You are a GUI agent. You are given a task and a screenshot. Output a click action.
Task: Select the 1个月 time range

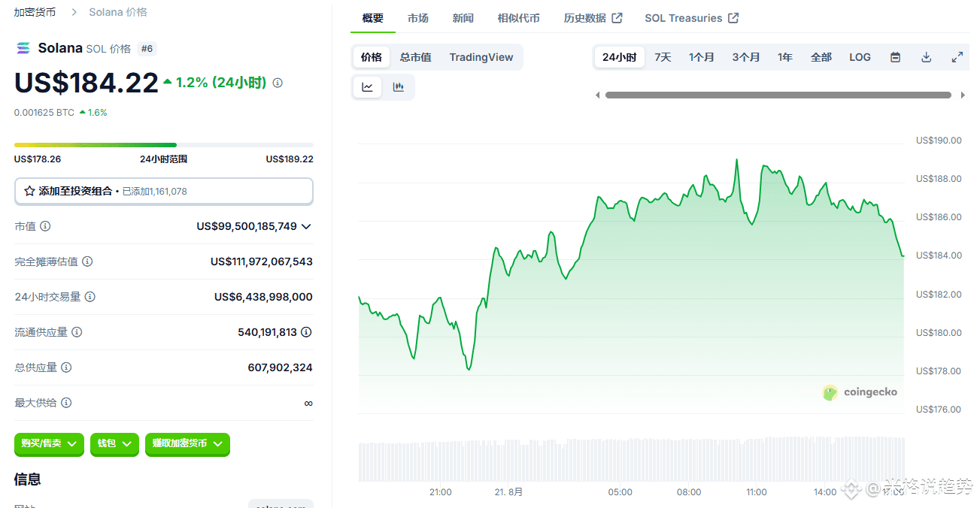point(702,57)
